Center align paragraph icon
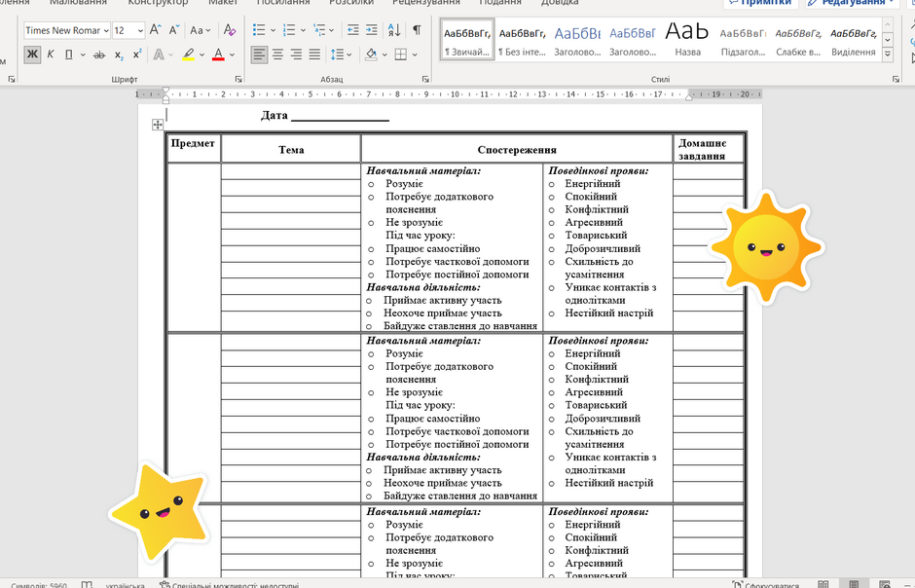The width and height of the screenshot is (915, 588). point(277,55)
